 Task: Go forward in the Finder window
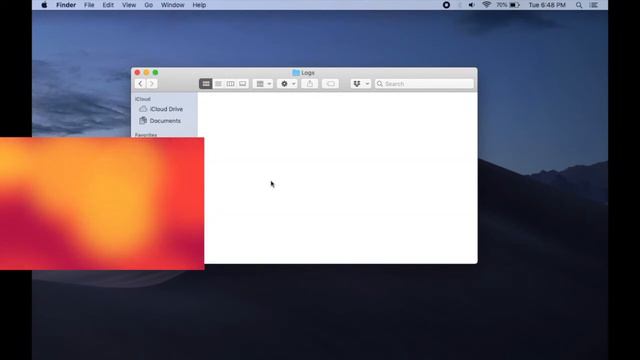[x=151, y=84]
